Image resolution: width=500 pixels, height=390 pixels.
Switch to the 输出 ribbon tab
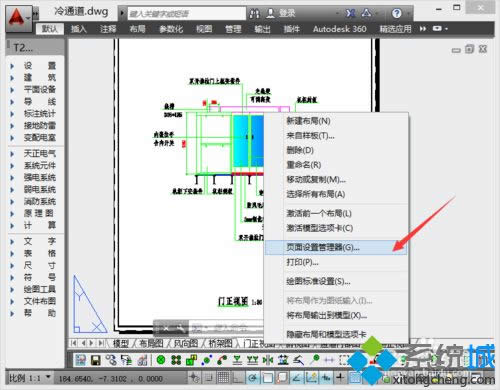[x=262, y=29]
